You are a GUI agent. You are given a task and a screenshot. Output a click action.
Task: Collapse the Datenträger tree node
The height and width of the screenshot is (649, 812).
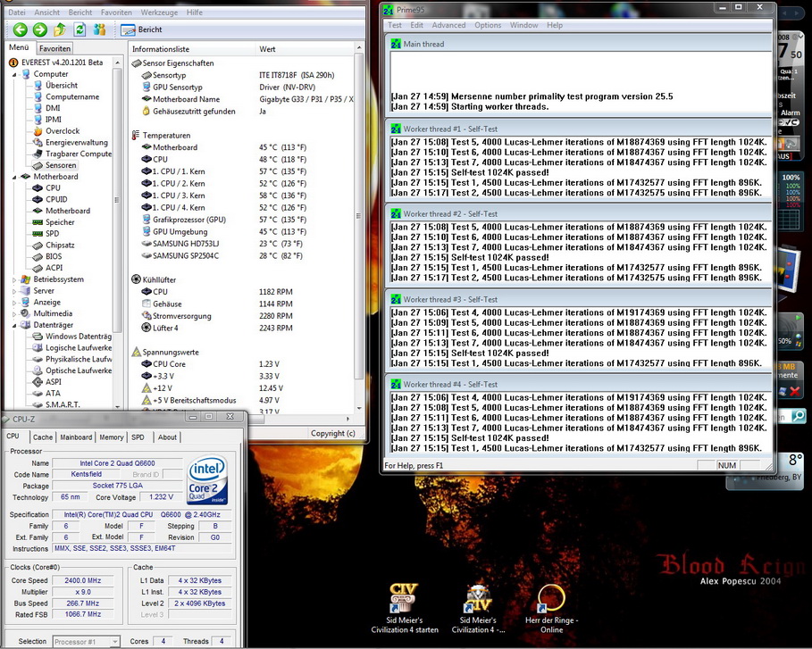[x=14, y=326]
